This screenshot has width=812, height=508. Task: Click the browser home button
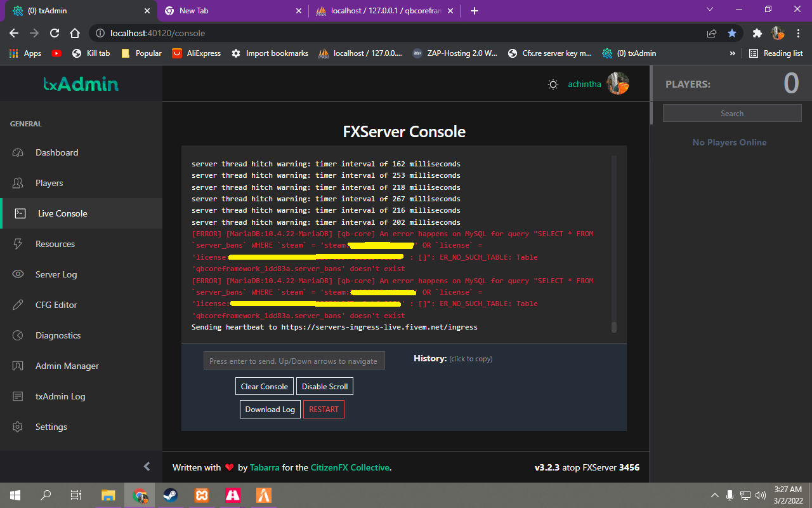click(x=75, y=33)
